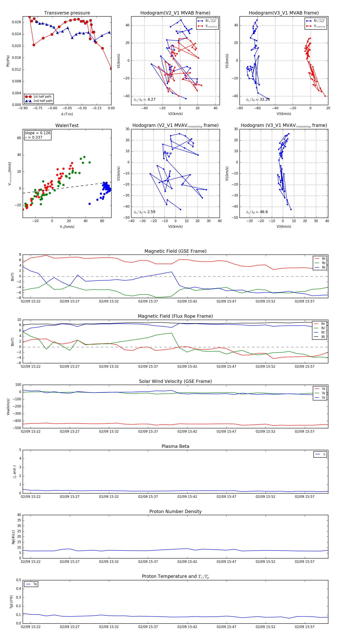The height and width of the screenshot is (644, 351).
Task: Click the "Bz'" legend entry in Flux Rope plot
Action: click(320, 333)
